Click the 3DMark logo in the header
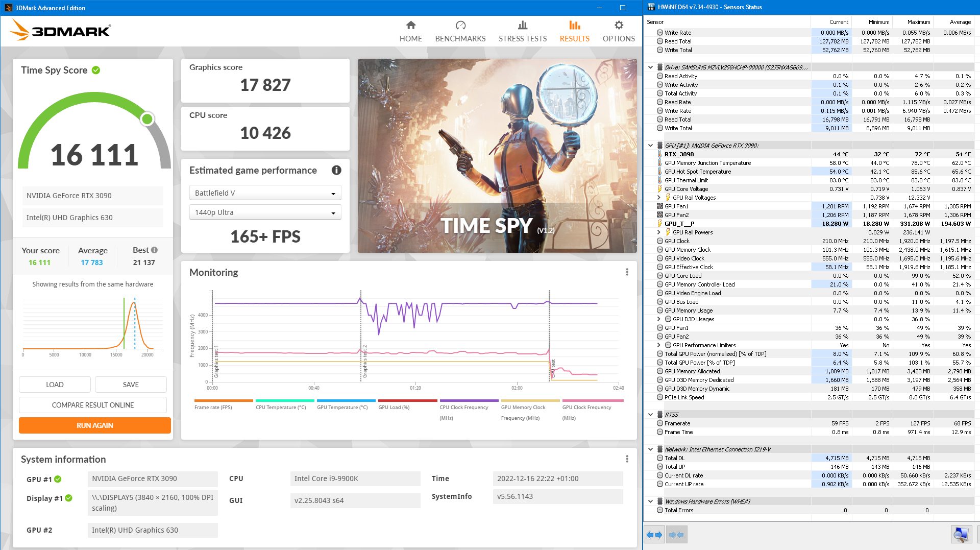980x550 pixels. click(60, 30)
